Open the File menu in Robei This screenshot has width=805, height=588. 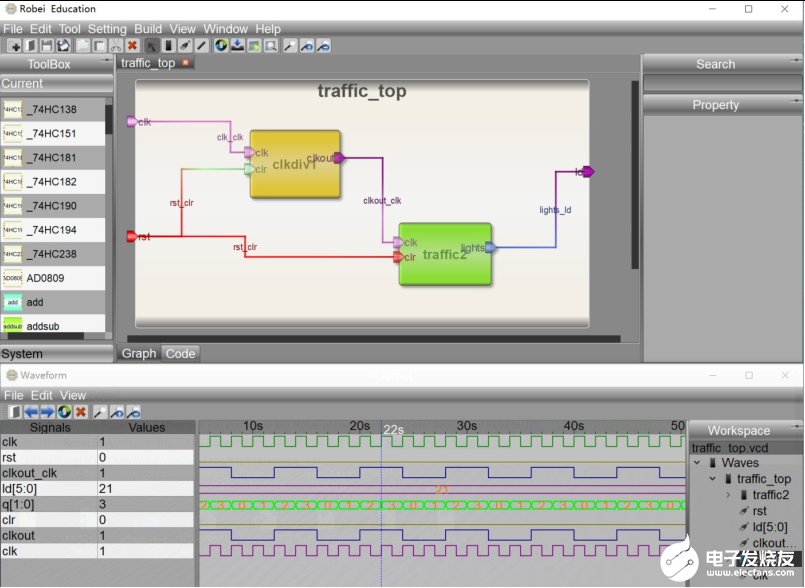pyautogui.click(x=13, y=29)
